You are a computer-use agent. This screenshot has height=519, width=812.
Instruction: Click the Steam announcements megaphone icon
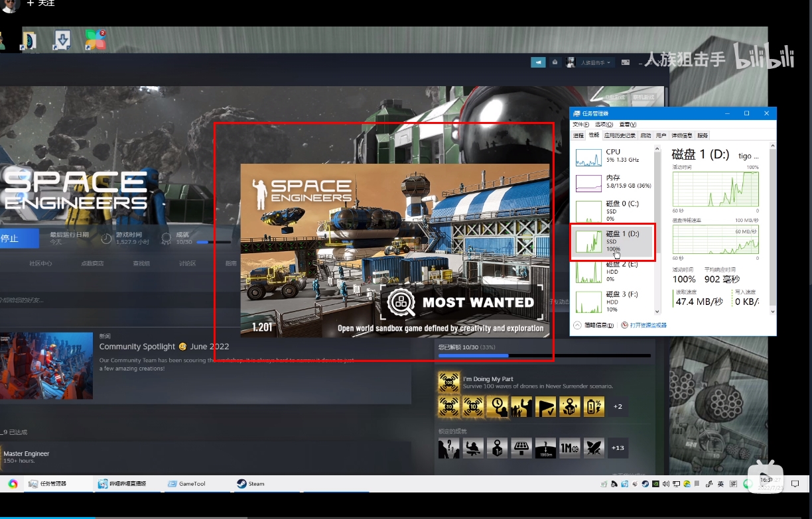click(x=538, y=62)
